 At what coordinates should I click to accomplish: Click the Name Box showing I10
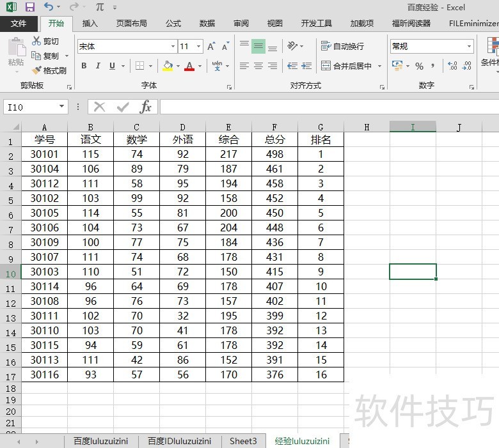click(31, 107)
